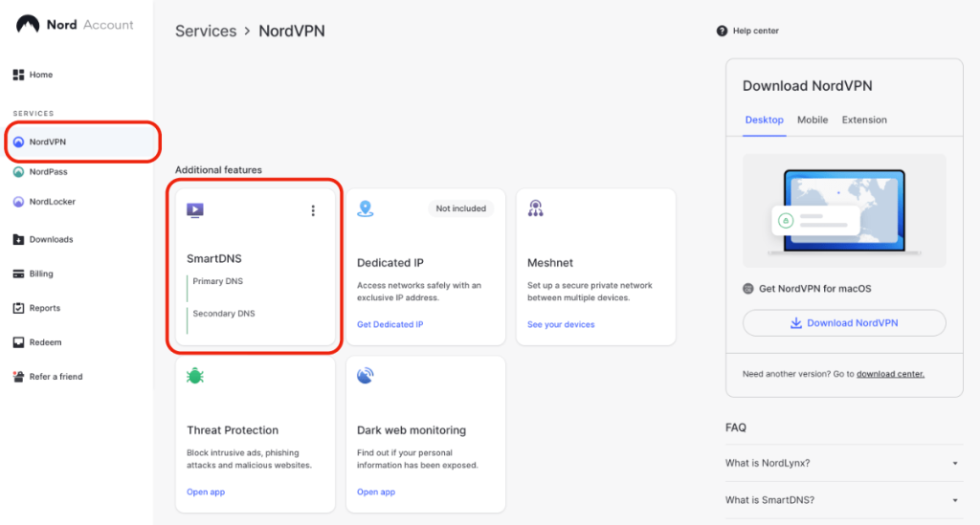Viewport: 980px width, 525px height.
Task: Click the download arrow icon in button
Action: (x=795, y=322)
